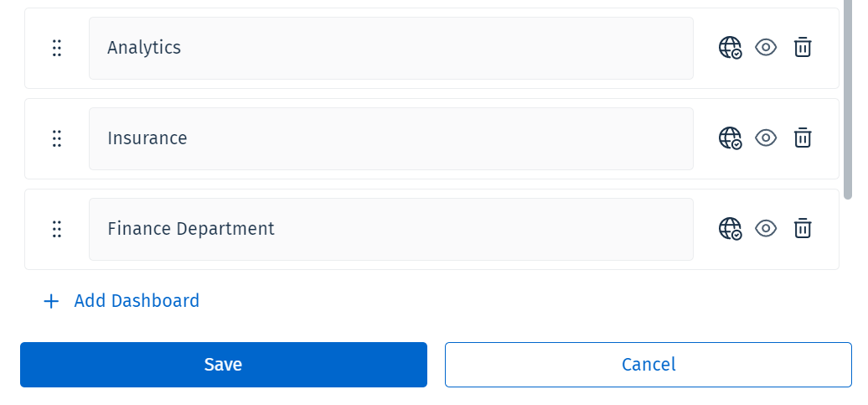Screen dimensions: 868x405
Task: Delete the Insurance dashboard
Action: (x=803, y=138)
